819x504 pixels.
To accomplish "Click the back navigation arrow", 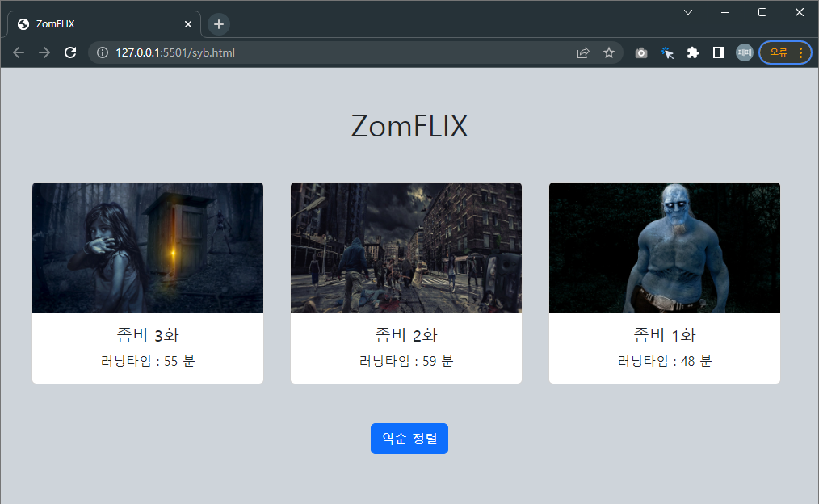I will click(x=18, y=52).
